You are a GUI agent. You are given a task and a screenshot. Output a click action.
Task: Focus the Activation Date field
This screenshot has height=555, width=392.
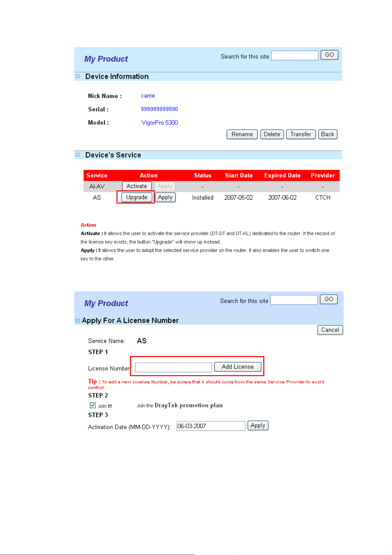[x=211, y=426]
